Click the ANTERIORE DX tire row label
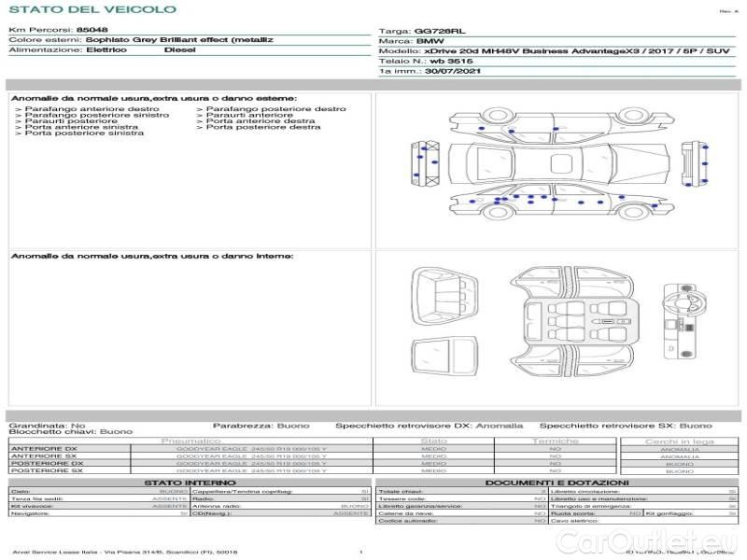This screenshot has height=560, width=747. (45, 449)
